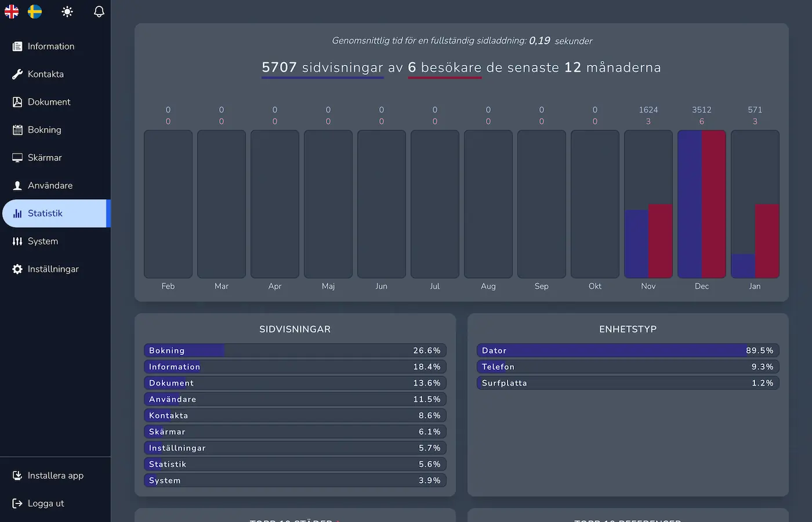The width and height of the screenshot is (812, 522).
Task: Click the 1624 value above Nov
Action: tap(648, 110)
